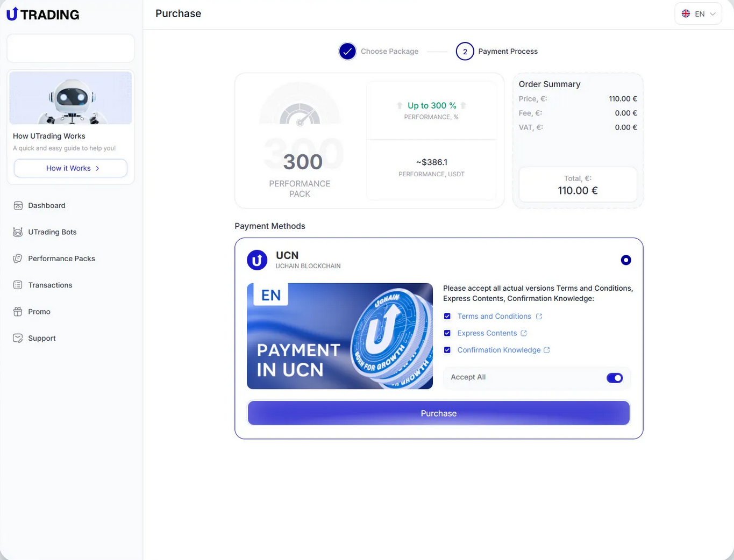Viewport: 734px width, 560px height.
Task: Open the EN language dropdown
Action: tap(698, 14)
